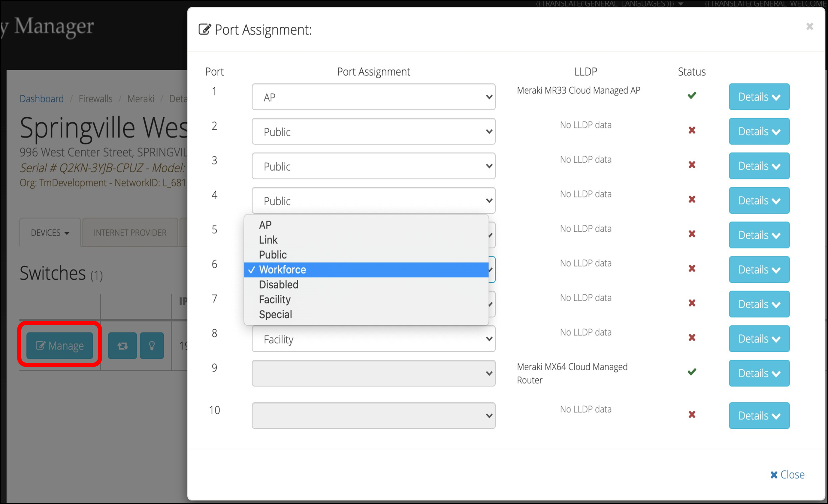Click the red X status for port 10

[x=692, y=415]
